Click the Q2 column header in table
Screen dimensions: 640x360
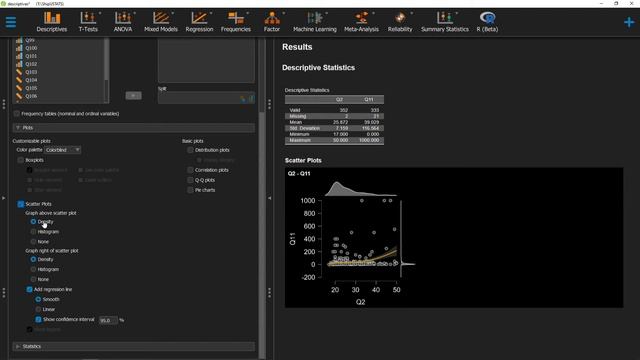[339, 100]
